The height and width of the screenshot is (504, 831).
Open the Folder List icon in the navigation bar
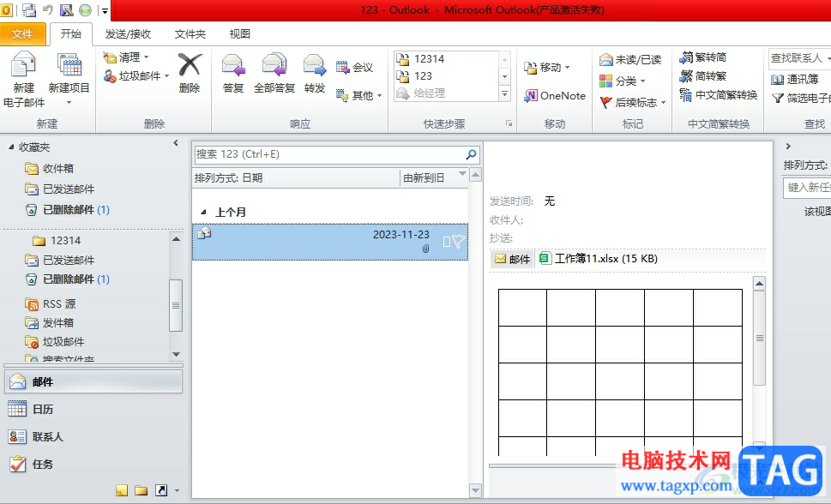[x=141, y=490]
